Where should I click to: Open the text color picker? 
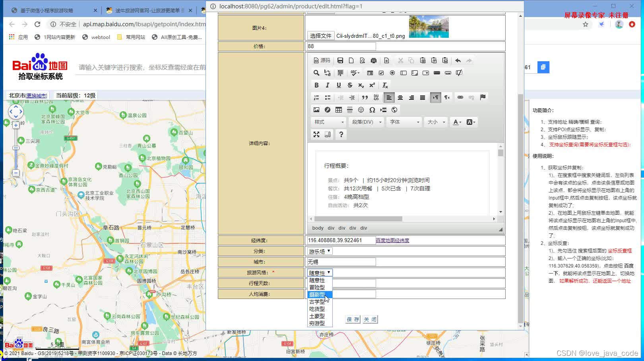tap(458, 122)
